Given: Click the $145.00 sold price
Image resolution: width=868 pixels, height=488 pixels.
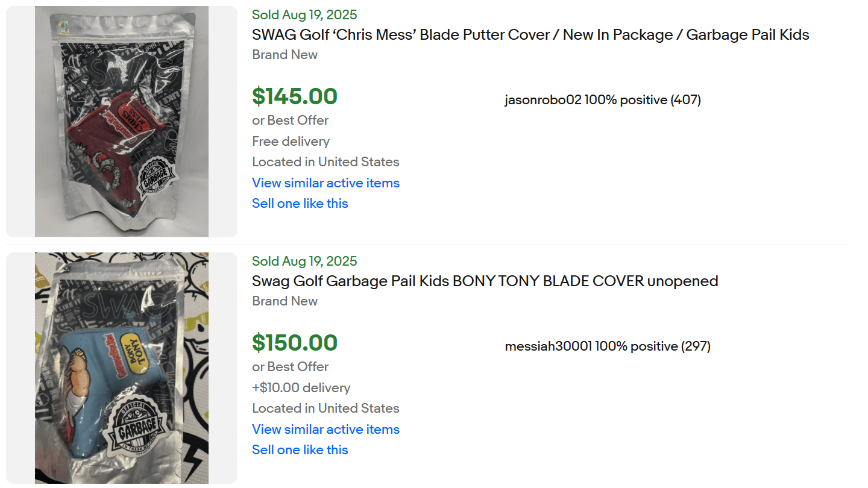Looking at the screenshot, I should point(295,96).
